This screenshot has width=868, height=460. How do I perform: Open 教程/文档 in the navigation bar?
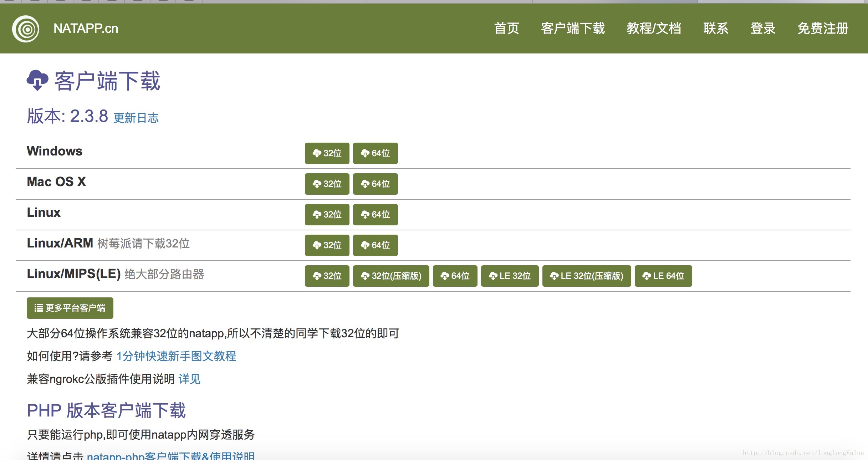point(654,29)
